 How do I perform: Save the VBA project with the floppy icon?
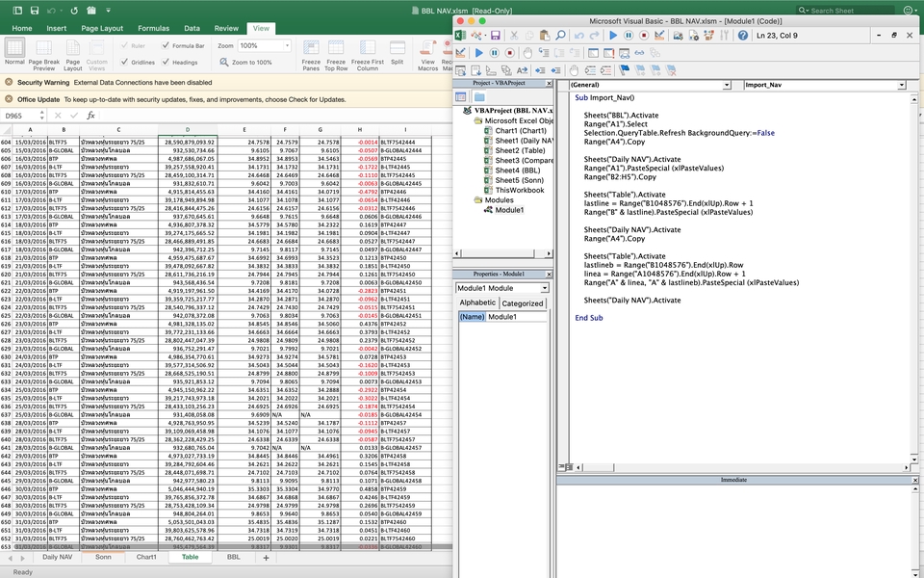coord(495,36)
